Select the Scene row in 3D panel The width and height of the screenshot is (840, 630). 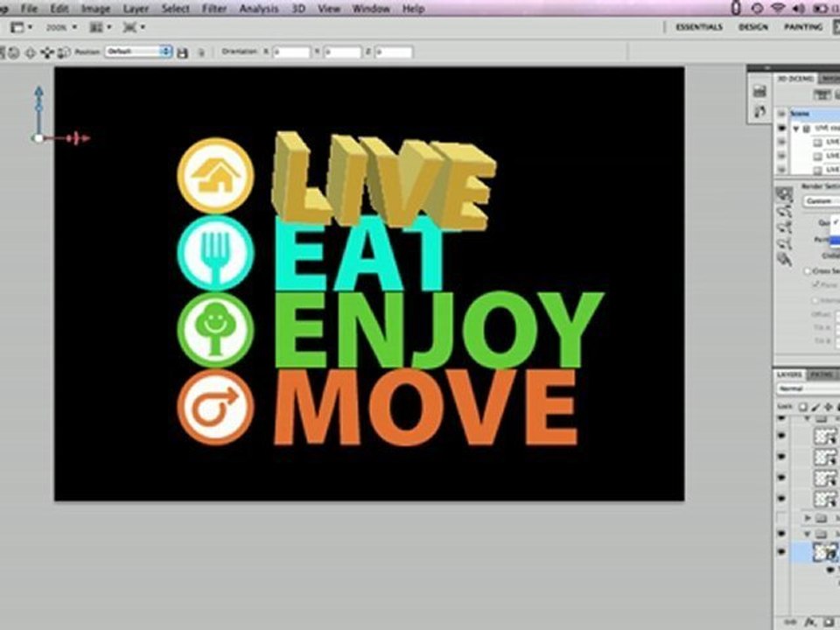pos(815,114)
